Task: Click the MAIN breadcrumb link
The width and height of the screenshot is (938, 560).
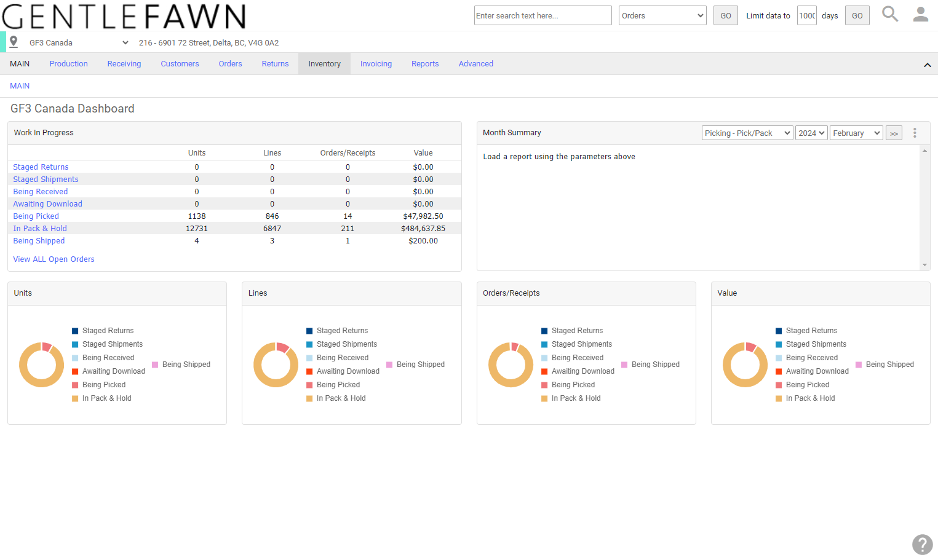Action: 20,86
